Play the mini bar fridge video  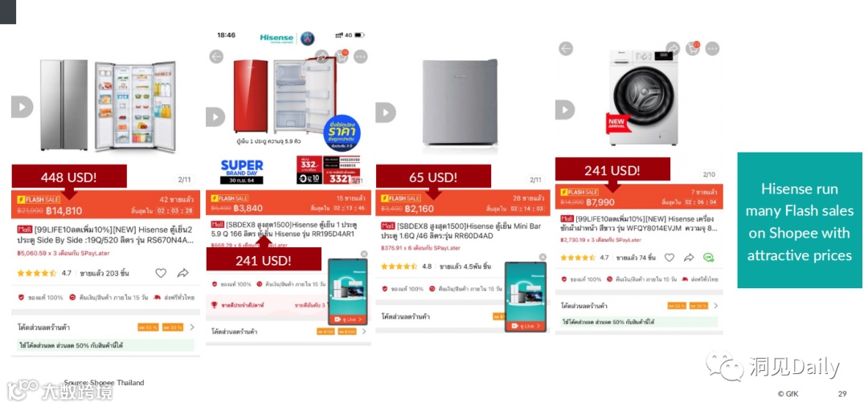click(x=386, y=112)
